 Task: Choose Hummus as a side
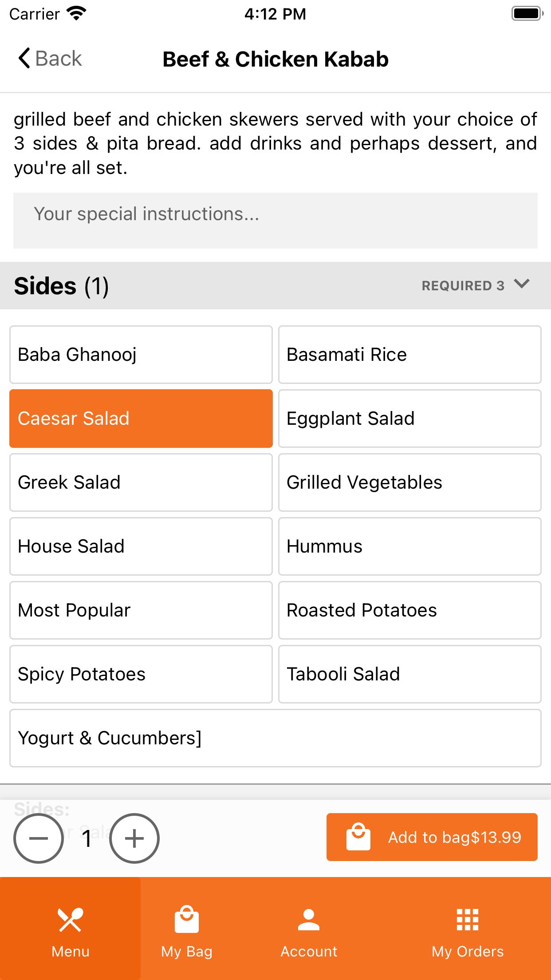[x=410, y=546]
